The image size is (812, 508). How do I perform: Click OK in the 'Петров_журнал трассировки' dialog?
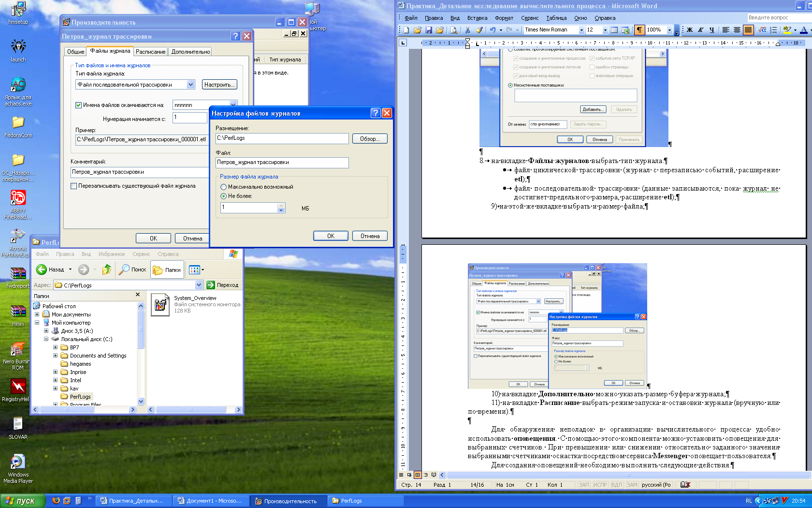pos(153,239)
